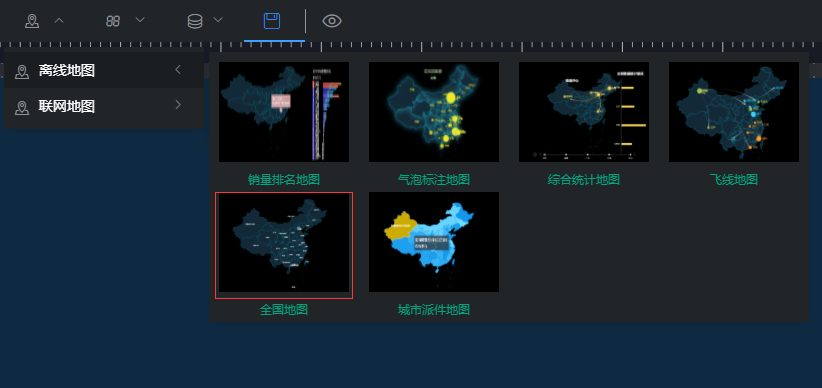Expand the dropdown arrow beside database icon
Image resolution: width=822 pixels, height=388 pixels.
[x=218, y=20]
